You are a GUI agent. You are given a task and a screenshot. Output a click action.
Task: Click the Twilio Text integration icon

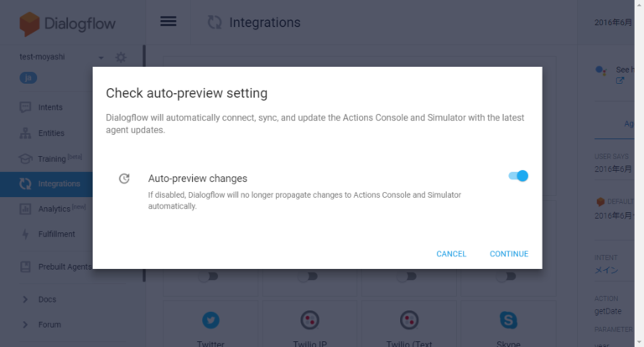[409, 320]
